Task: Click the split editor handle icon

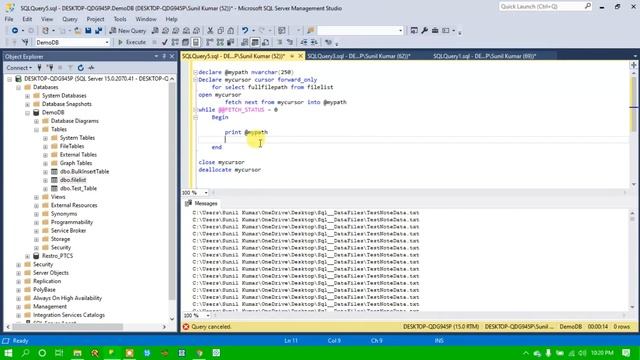Action: click(x=633, y=65)
